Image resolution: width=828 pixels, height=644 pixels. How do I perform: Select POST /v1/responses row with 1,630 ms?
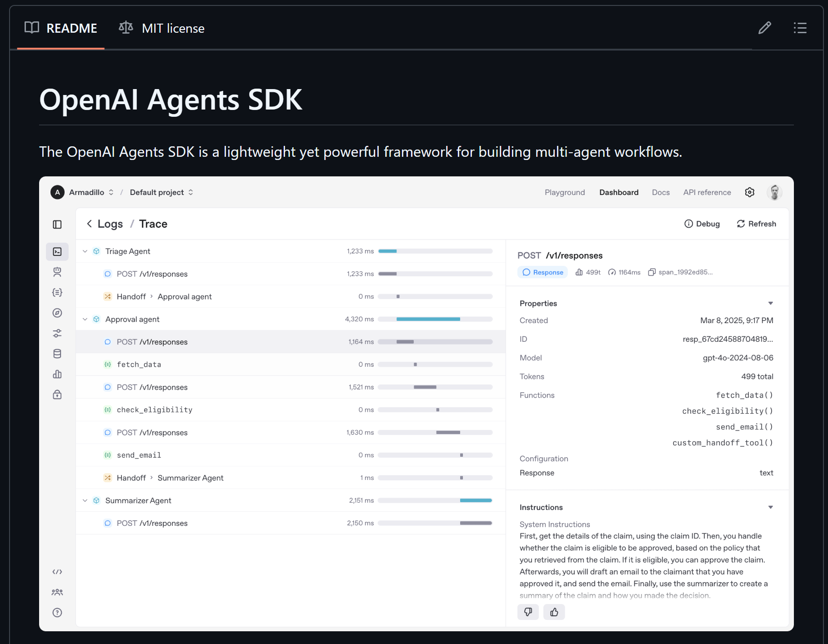tap(291, 432)
